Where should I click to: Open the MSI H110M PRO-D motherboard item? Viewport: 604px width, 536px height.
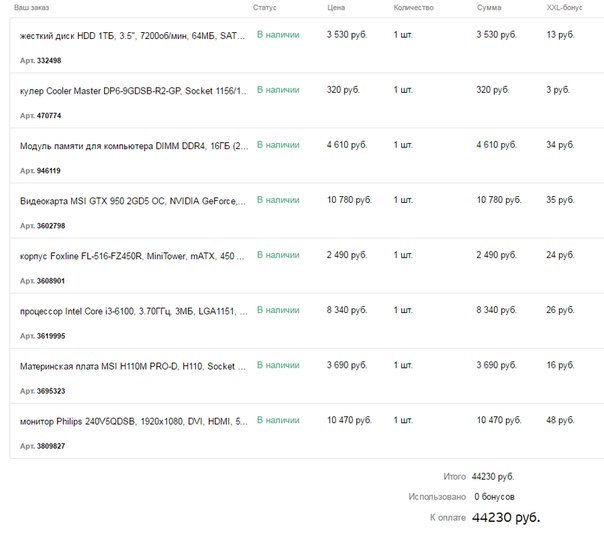pyautogui.click(x=133, y=366)
